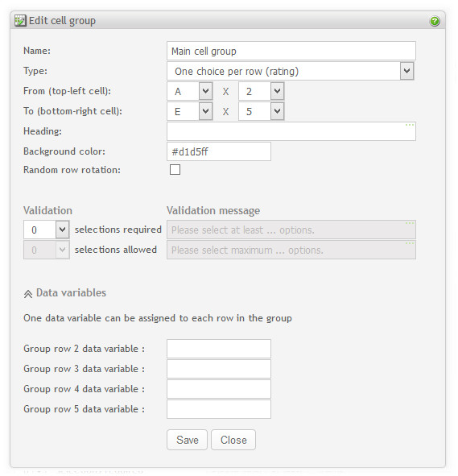Click the Heading input field
The width and height of the screenshot is (458, 476).
point(291,131)
